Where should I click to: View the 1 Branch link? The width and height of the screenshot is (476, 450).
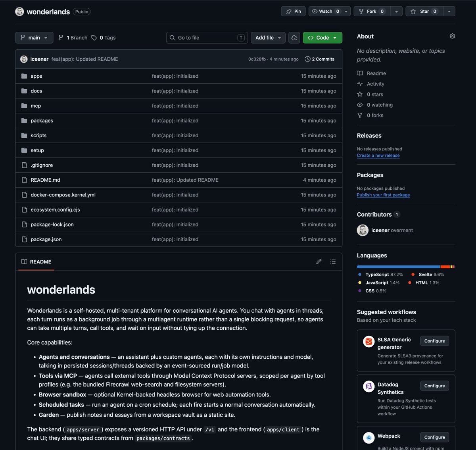(x=73, y=38)
